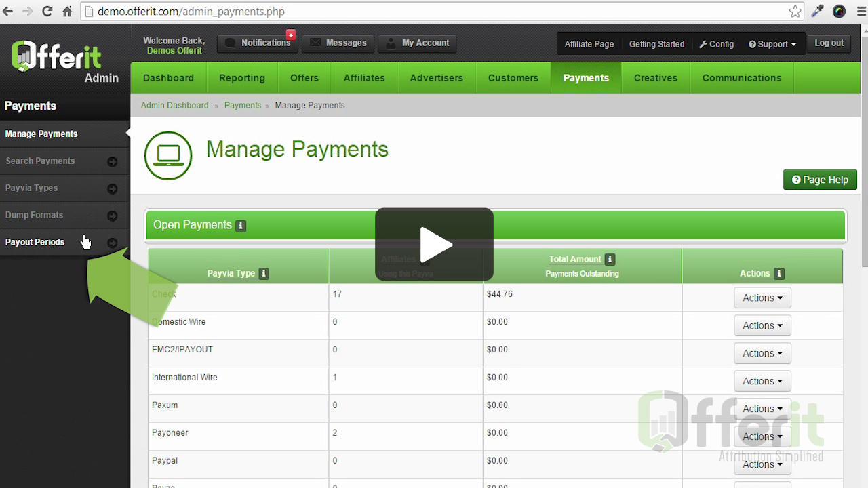Play the video overlay
The image size is (868, 488).
coord(434,244)
